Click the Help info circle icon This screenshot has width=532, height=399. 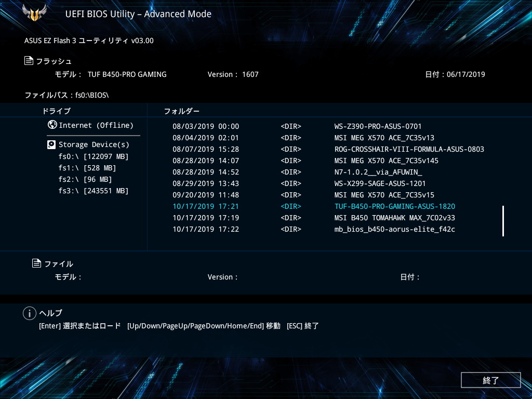[x=30, y=313]
